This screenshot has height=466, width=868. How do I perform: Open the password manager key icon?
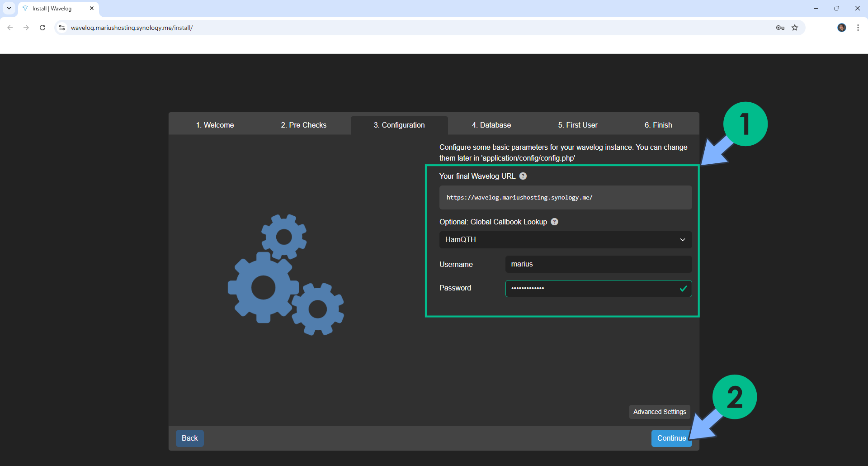780,28
